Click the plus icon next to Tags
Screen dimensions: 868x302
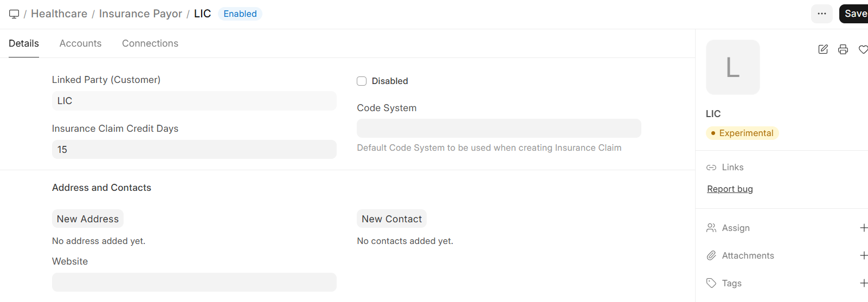click(x=864, y=283)
